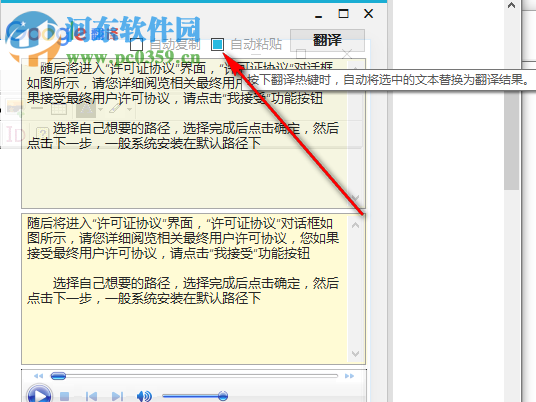
Task: Maximize the translator window
Action: 343,14
